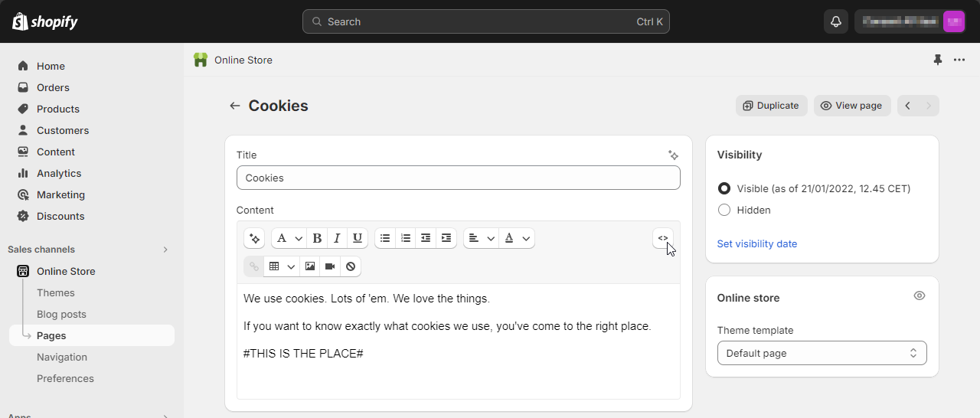Insert a bulleted list

click(x=385, y=238)
